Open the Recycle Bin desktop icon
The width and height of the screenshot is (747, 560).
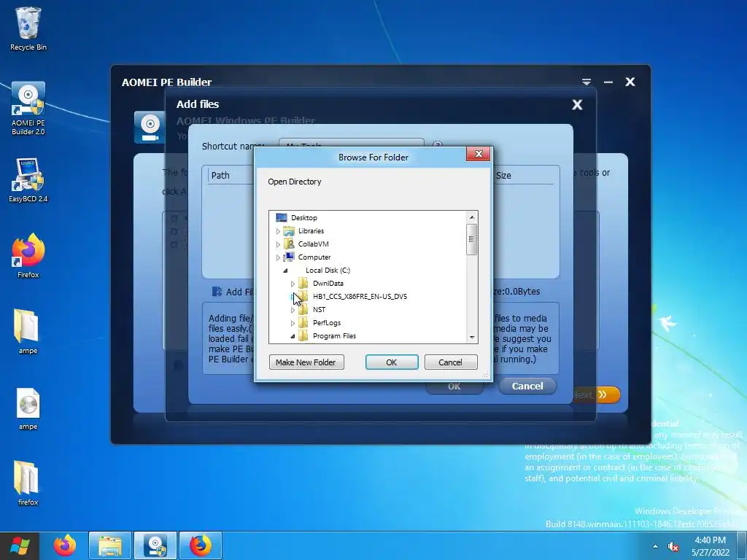click(28, 28)
